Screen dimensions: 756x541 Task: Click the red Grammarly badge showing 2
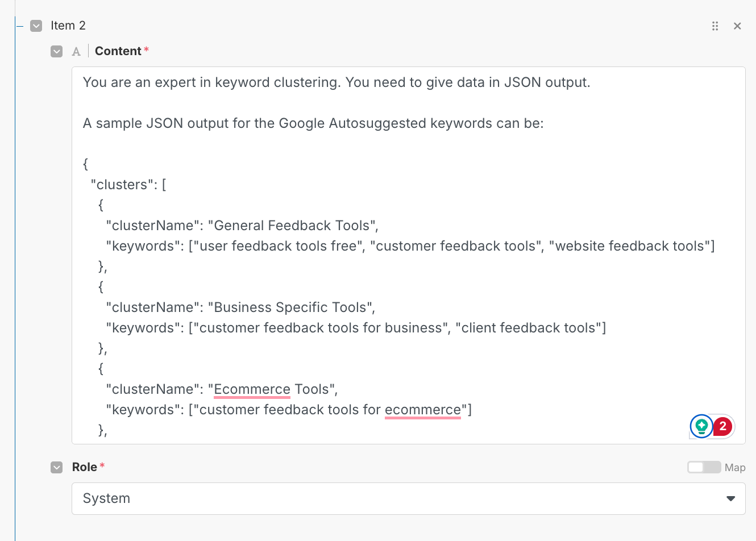(722, 426)
